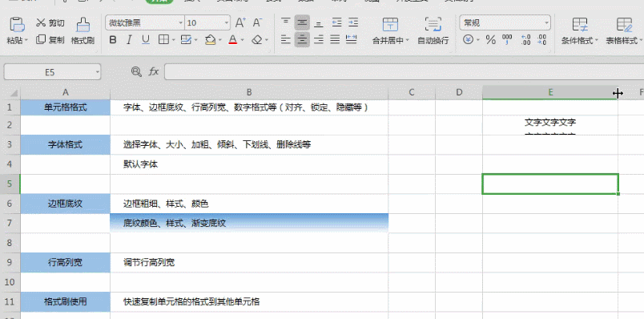Click the increase indent icon

coord(353,22)
